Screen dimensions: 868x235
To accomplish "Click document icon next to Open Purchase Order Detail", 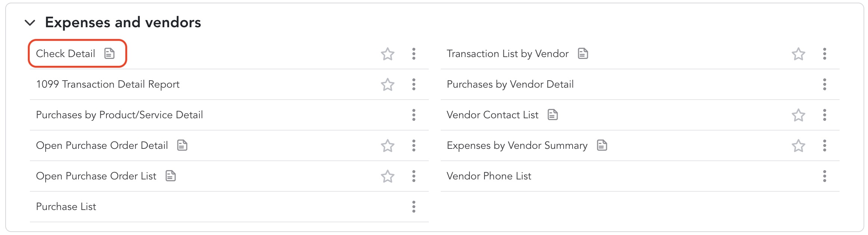I will click(x=182, y=145).
